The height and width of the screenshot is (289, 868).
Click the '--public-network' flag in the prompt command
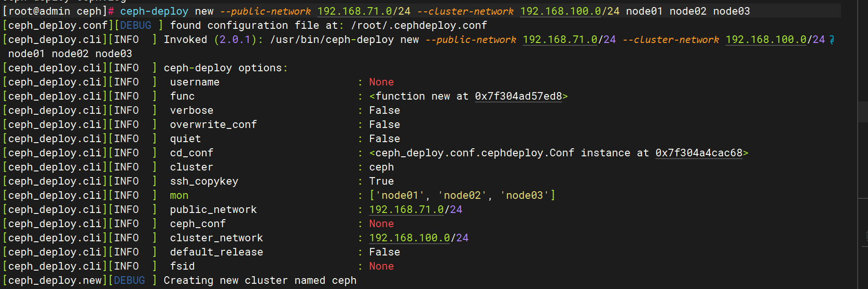click(265, 11)
